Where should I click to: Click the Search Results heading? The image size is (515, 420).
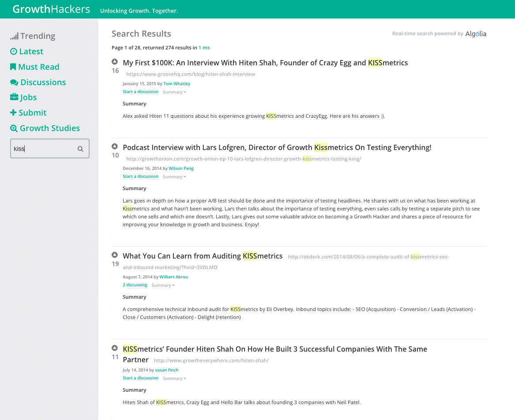[141, 34]
